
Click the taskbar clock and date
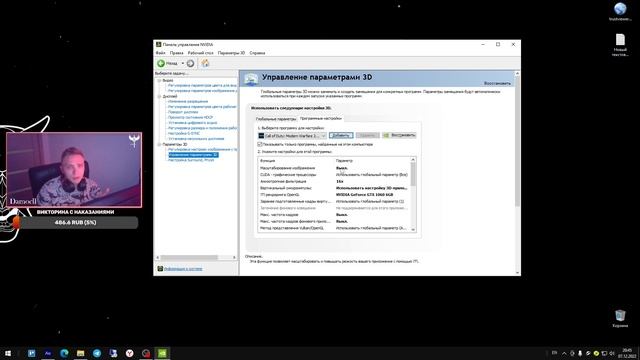627,353
